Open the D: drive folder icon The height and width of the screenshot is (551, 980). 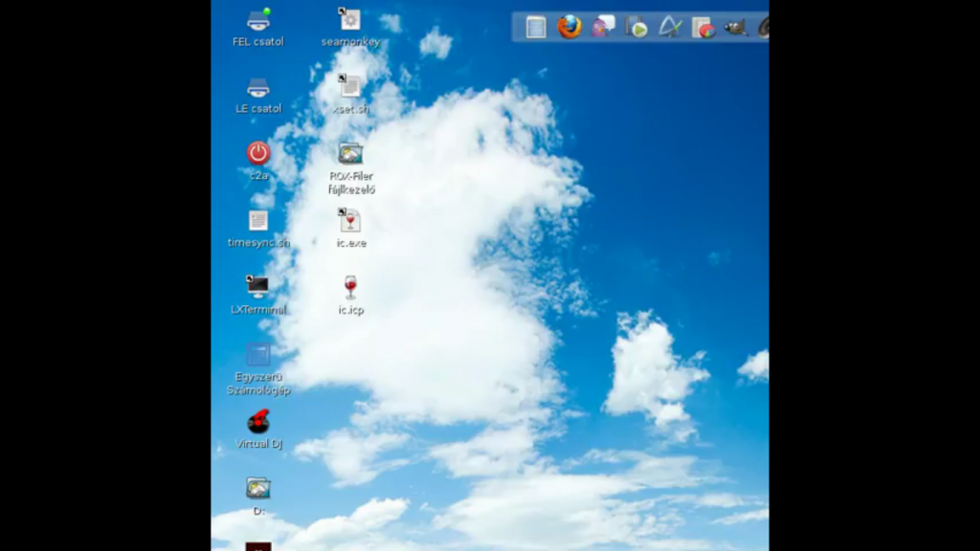tap(258, 489)
